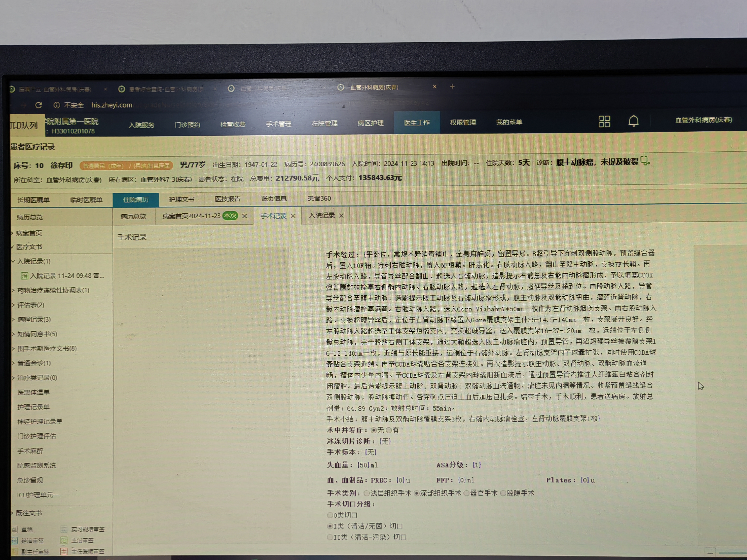Switch to 长期医嘱单 tab
Viewport: 747px width, 560px height.
coord(33,200)
